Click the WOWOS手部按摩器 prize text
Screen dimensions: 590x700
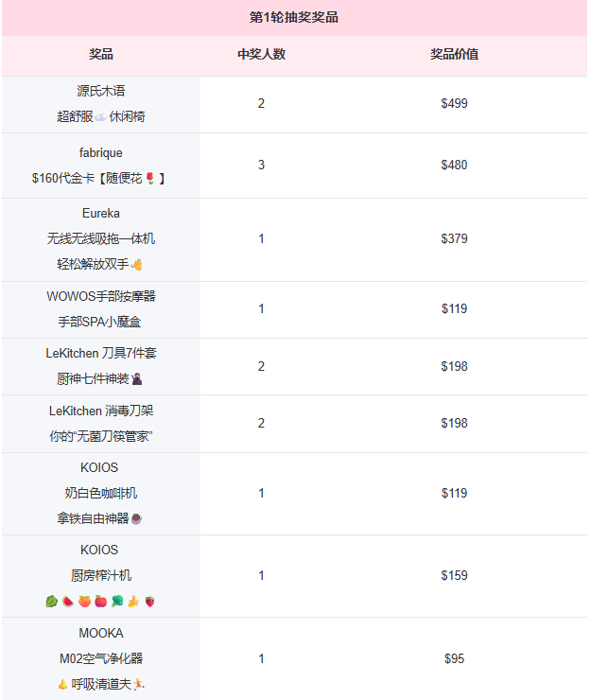coord(101,296)
